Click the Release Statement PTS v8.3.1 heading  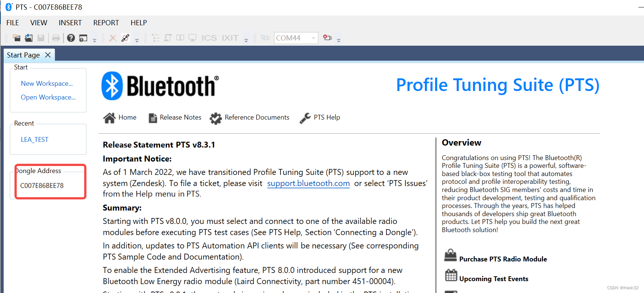(159, 145)
